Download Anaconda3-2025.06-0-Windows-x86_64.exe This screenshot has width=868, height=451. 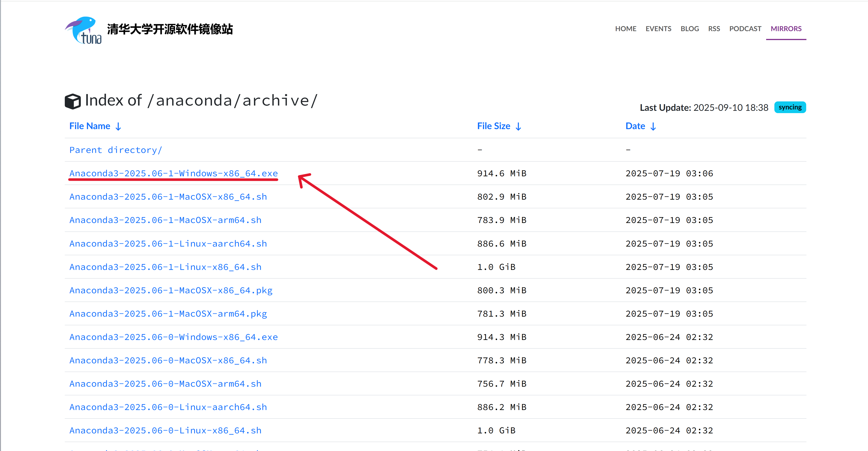tap(173, 337)
